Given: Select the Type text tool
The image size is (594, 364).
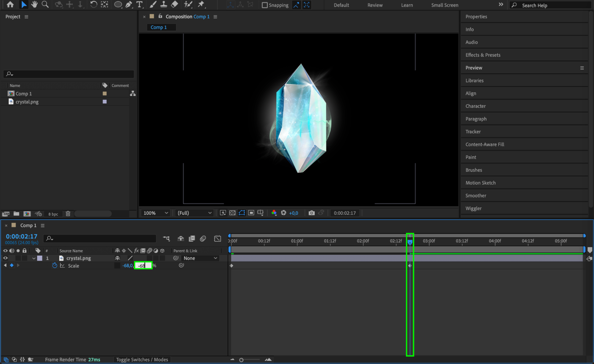Looking at the screenshot, I should pos(139,4).
